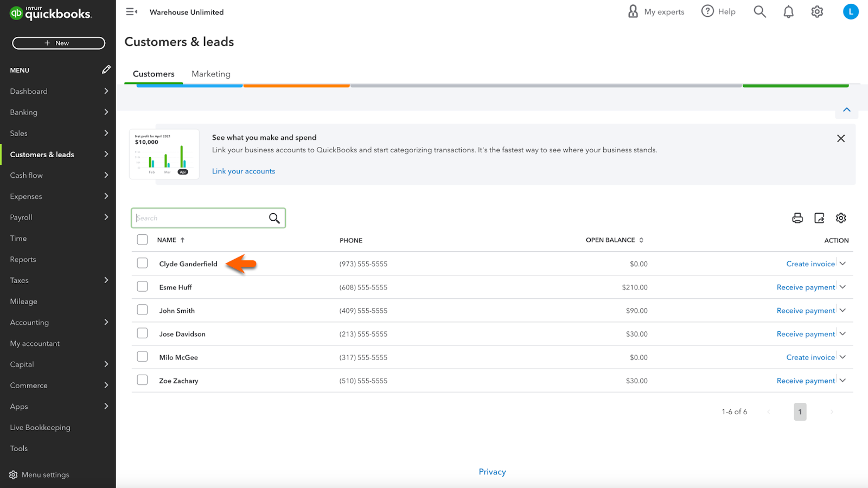Expand action dropdown arrow for John Smith

click(x=843, y=310)
